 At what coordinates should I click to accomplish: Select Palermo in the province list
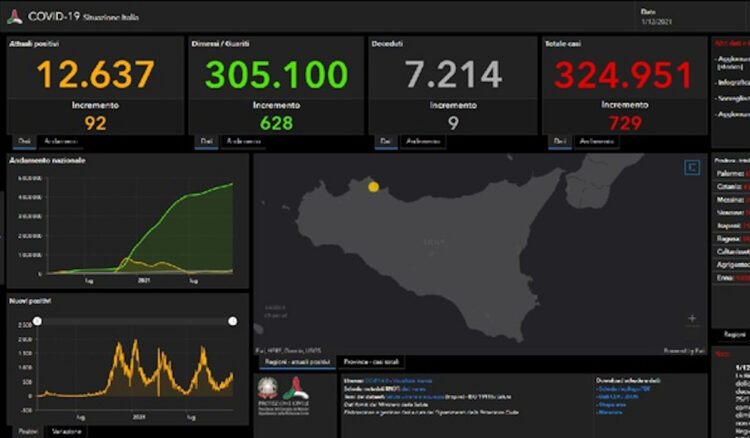pyautogui.click(x=727, y=173)
